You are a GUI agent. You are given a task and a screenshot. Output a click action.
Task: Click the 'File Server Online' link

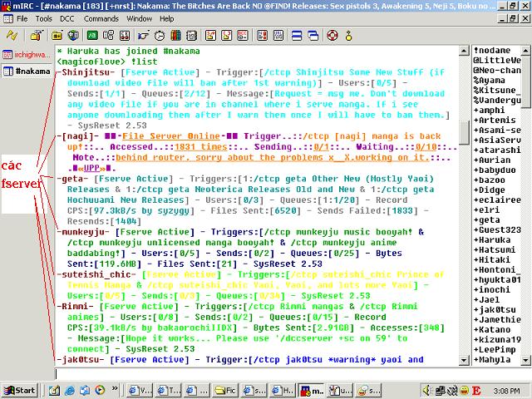171,136
